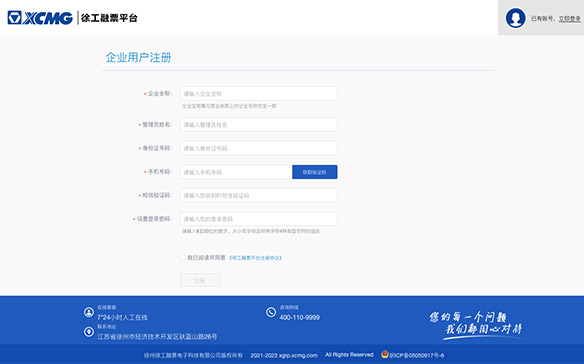
Task: Focus the 企业全称 input field
Action: (x=259, y=94)
